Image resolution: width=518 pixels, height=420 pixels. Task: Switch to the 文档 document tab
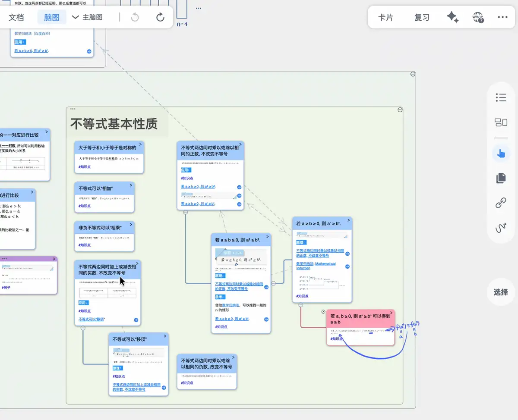click(16, 17)
